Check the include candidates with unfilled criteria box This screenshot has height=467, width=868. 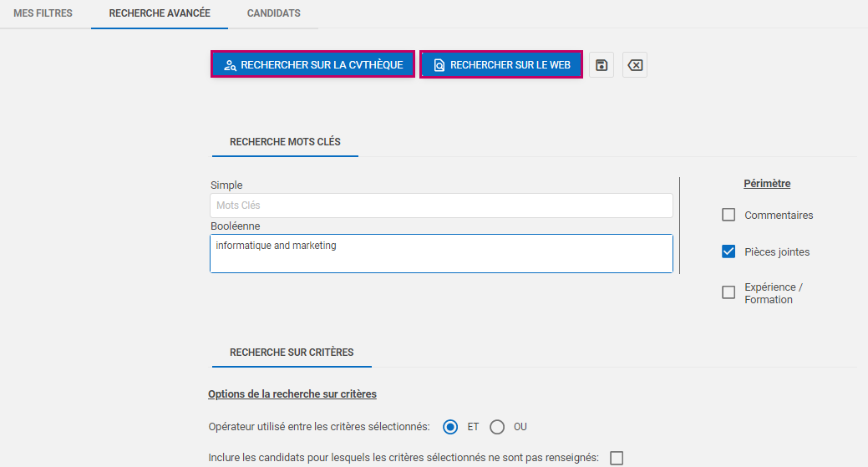[617, 458]
